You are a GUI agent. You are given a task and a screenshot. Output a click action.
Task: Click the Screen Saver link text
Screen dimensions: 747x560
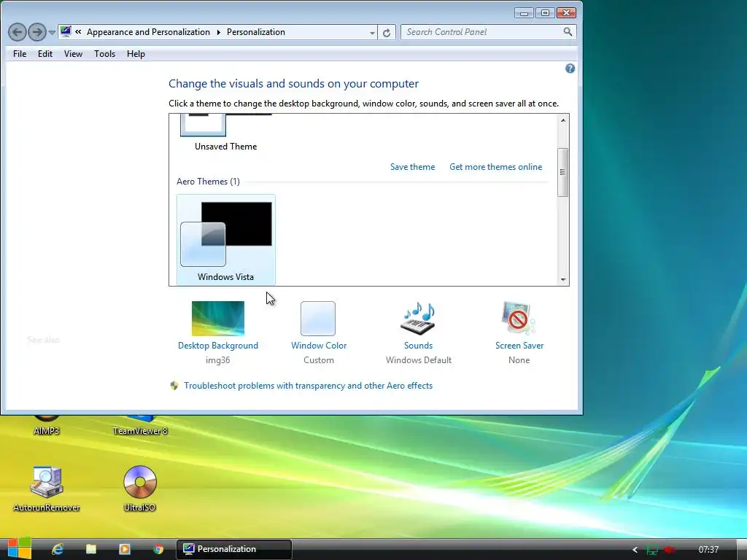pyautogui.click(x=519, y=346)
